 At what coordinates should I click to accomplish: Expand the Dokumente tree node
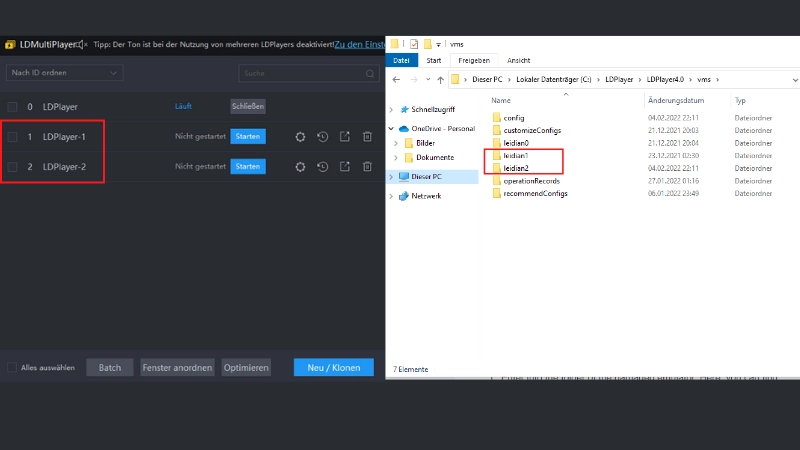tap(396, 158)
